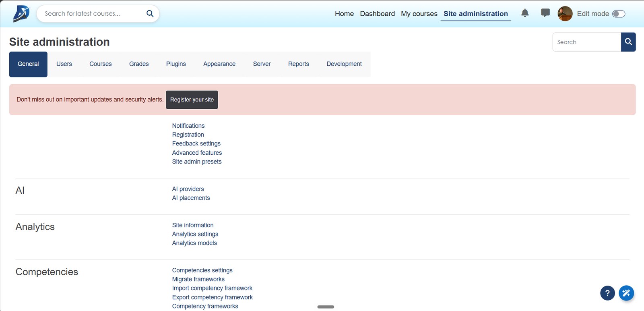644x311 pixels.
Task: Open the Courses tab
Action: [x=101, y=64]
